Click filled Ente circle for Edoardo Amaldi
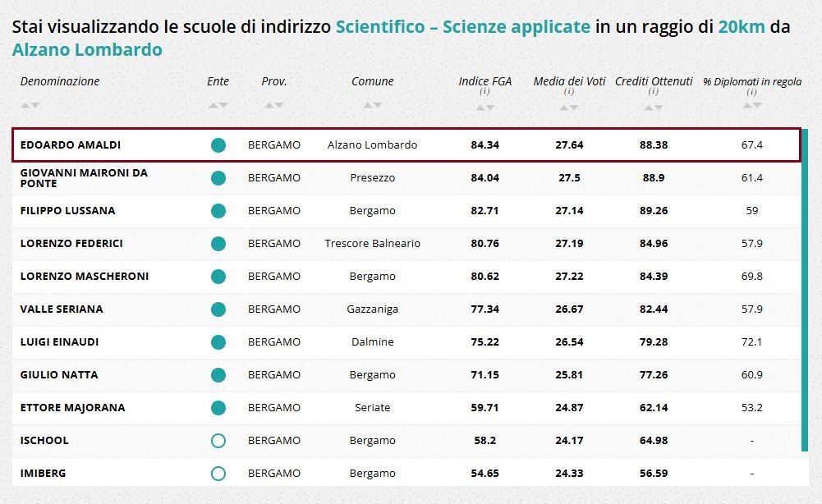822x504 pixels. pos(218,145)
